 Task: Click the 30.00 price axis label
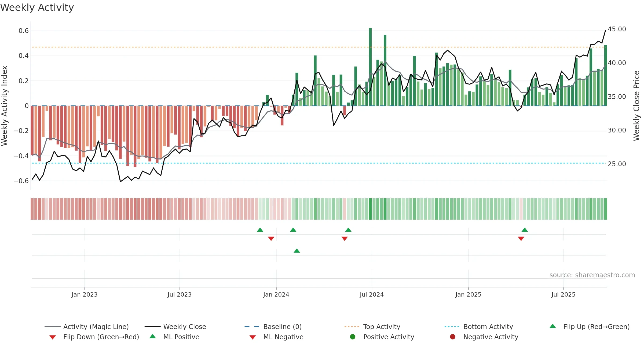617,130
